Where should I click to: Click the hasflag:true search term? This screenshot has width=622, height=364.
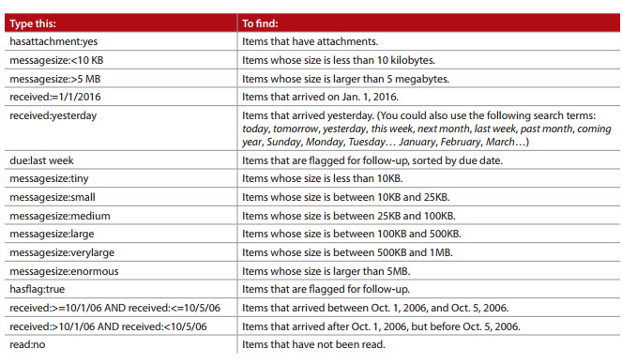coord(38,290)
